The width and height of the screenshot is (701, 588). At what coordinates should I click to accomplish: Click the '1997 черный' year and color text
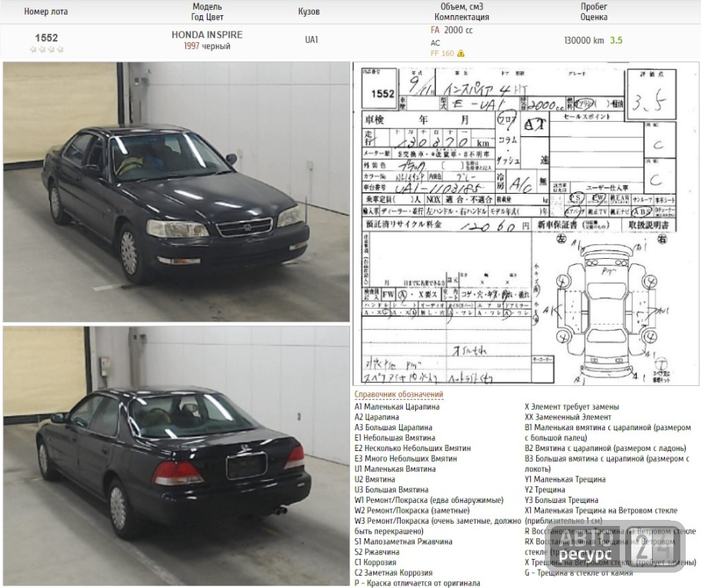(x=207, y=46)
